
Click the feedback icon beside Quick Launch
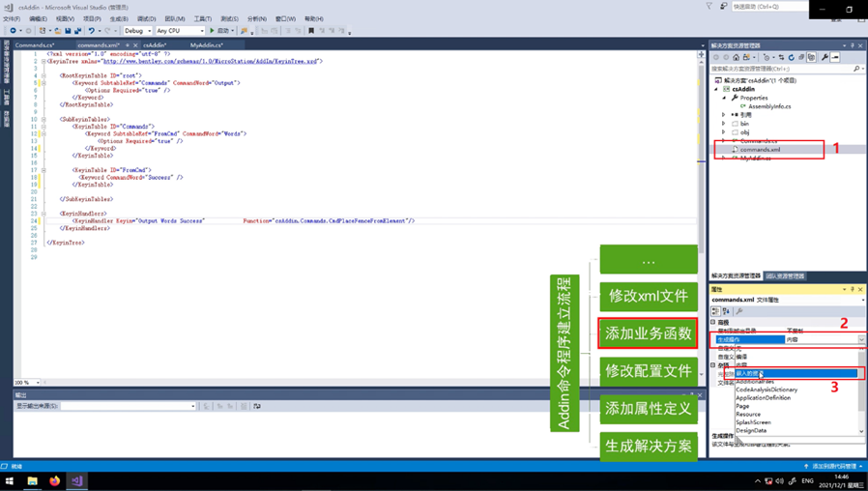point(724,6)
